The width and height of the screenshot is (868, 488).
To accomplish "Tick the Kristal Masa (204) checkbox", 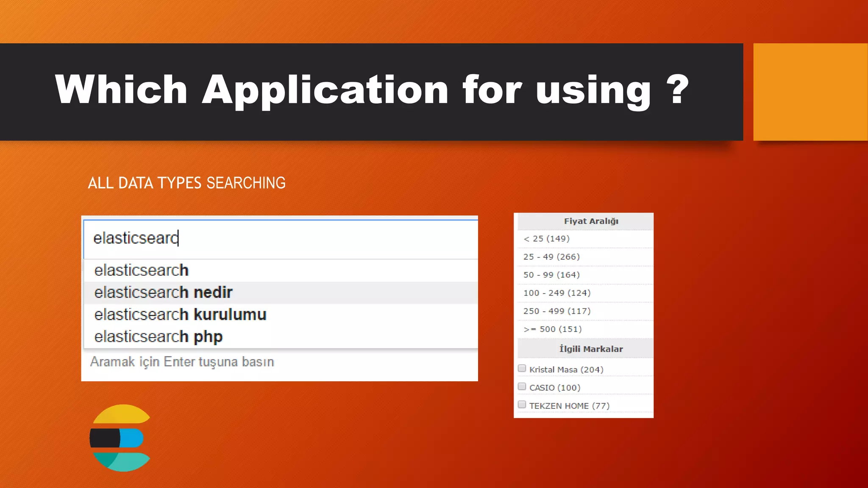I will [522, 369].
